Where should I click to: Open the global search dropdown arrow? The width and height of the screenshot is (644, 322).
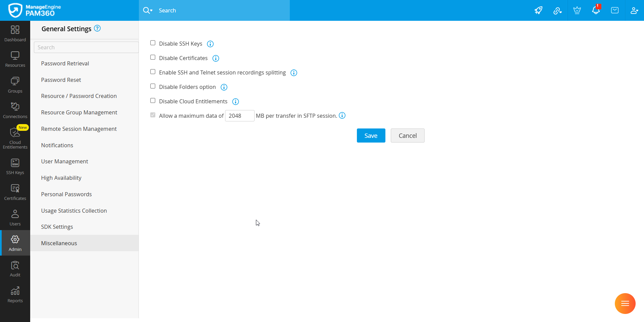point(151,11)
